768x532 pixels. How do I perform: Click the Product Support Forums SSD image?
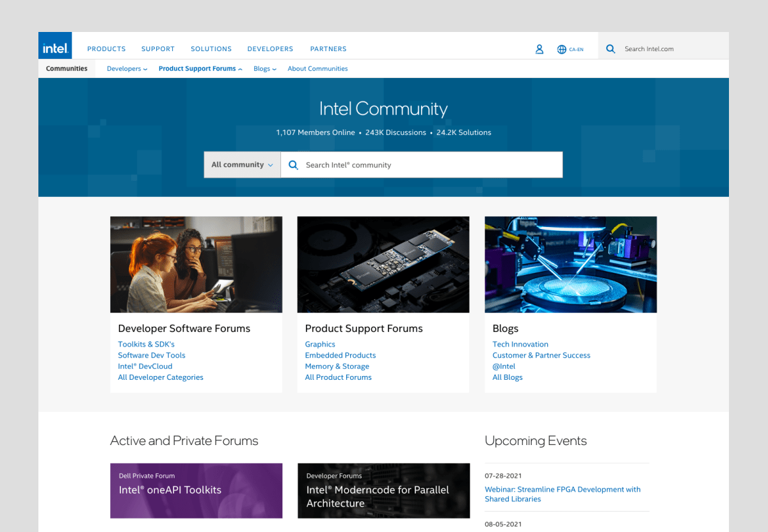click(x=383, y=264)
